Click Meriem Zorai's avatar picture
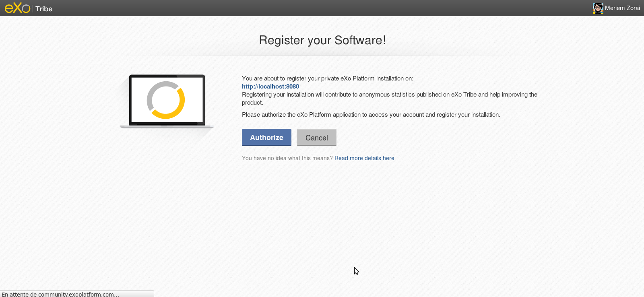This screenshot has width=644, height=297. tap(598, 8)
